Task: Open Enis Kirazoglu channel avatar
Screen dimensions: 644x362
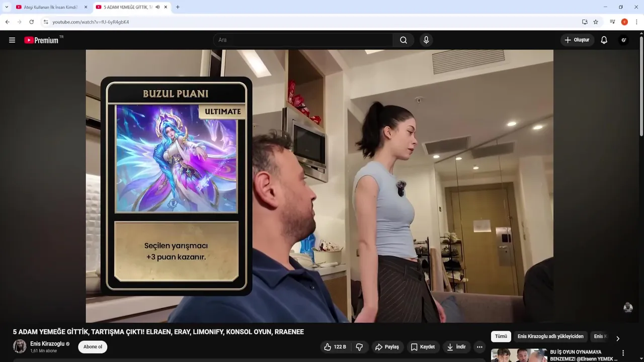Action: (20, 346)
